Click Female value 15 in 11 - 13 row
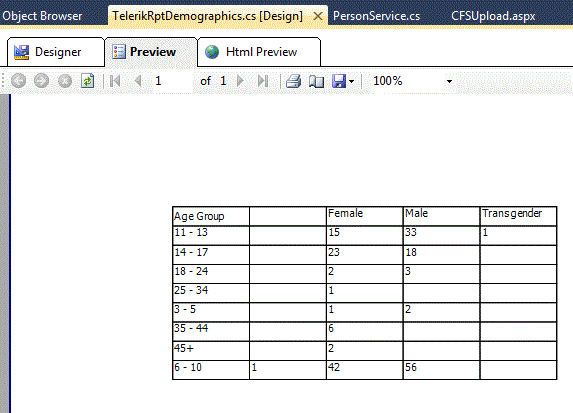This screenshot has width=573, height=413. coord(364,235)
